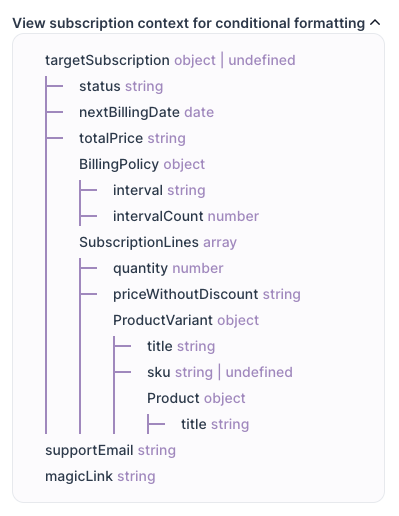Screen dimensions: 399x516
Task: Select the BillingPolicy object node
Action: 142,164
